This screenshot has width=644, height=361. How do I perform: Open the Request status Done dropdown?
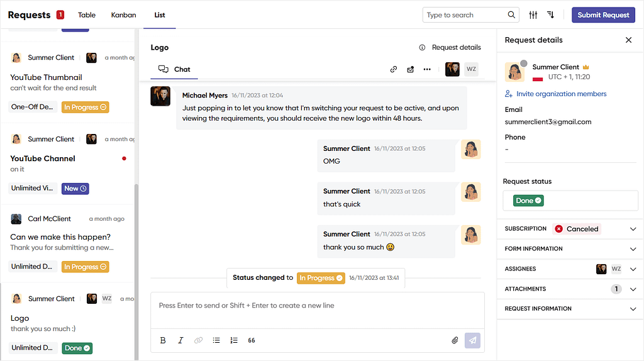tap(570, 201)
